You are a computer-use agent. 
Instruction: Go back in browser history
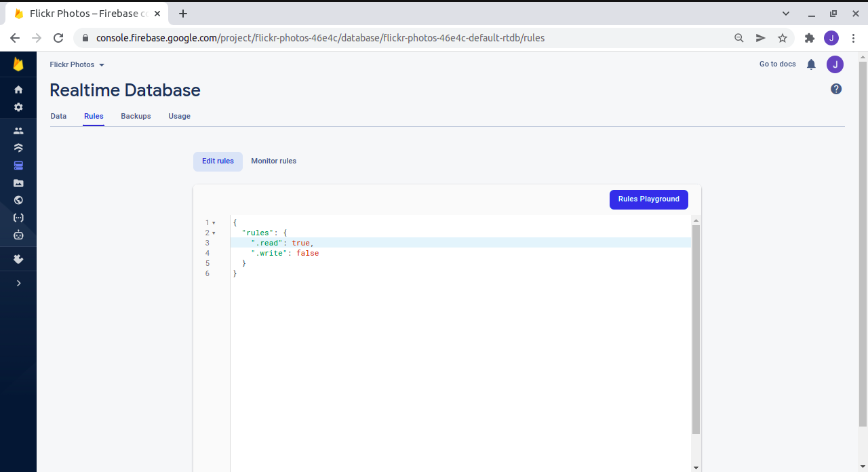[x=15, y=38]
